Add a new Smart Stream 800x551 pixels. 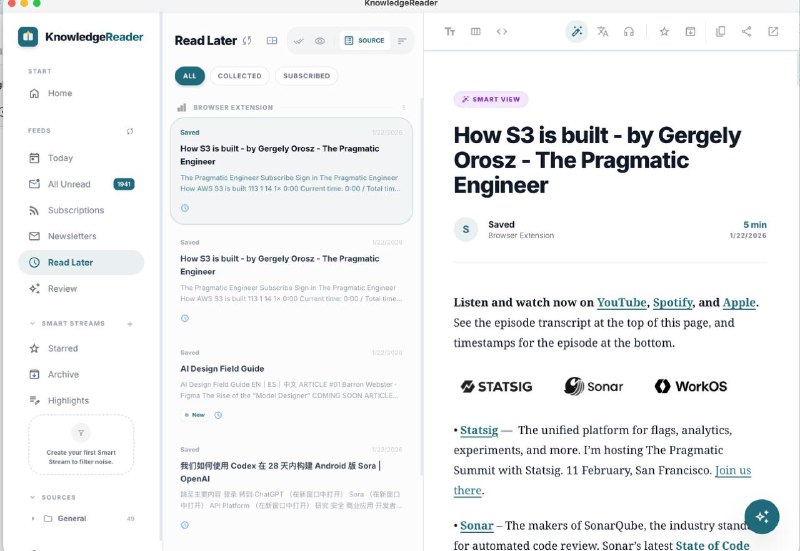pos(130,323)
